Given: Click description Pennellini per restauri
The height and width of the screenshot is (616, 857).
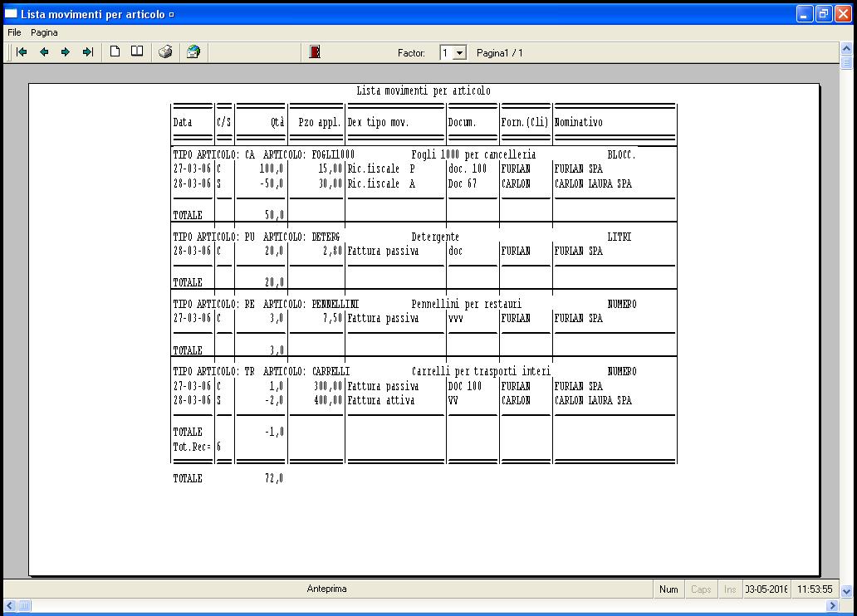Looking at the screenshot, I should tap(466, 304).
